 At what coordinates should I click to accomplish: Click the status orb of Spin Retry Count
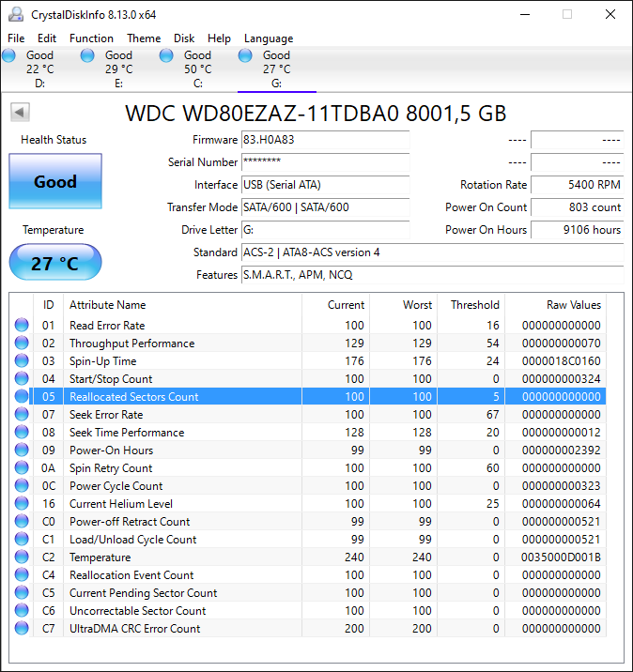point(22,467)
